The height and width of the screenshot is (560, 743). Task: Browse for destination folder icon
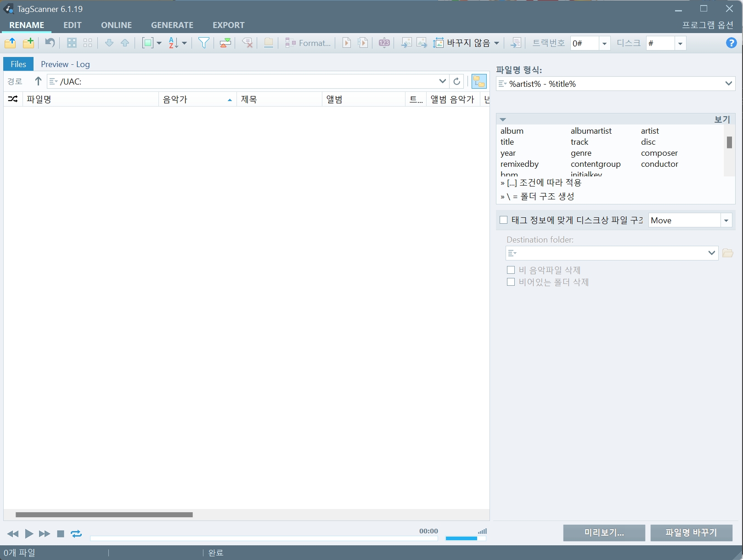(x=727, y=253)
